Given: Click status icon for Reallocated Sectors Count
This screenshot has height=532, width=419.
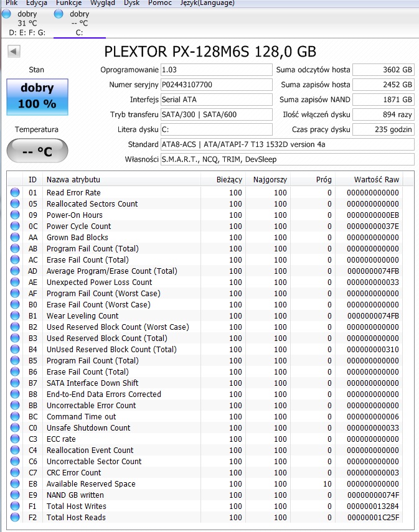Looking at the screenshot, I should coord(15,203).
